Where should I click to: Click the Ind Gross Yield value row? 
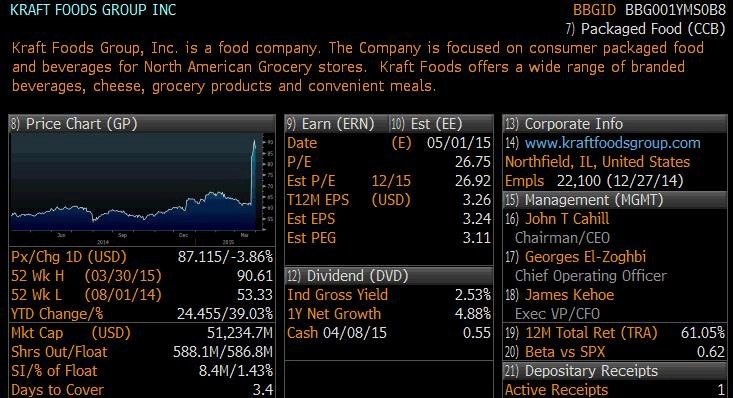(x=389, y=295)
